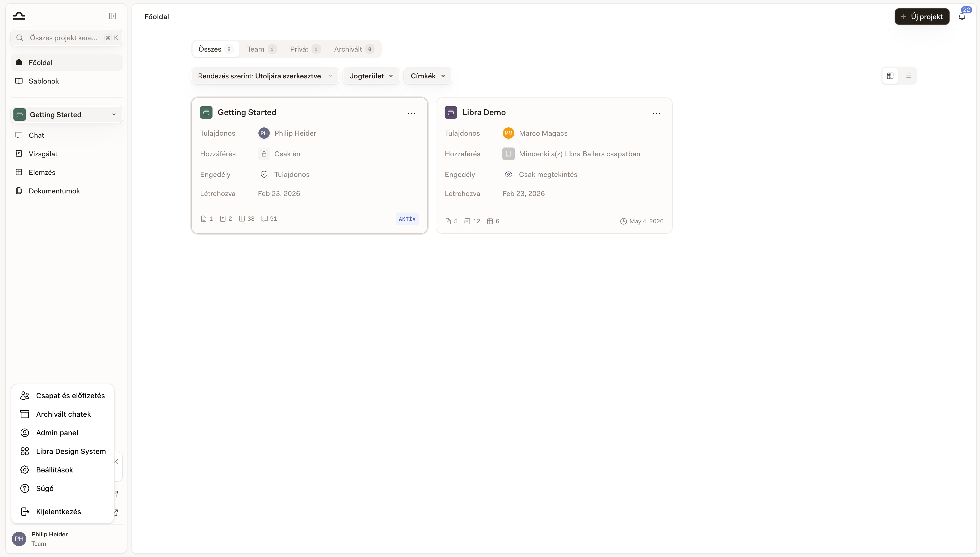Open Chat in sidebar

point(67,135)
